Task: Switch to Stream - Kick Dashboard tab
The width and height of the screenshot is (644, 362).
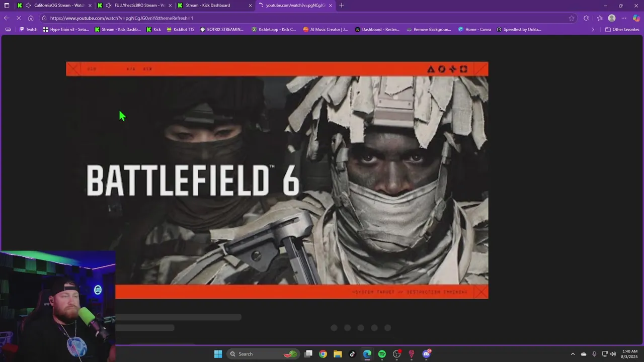Action: (215, 6)
